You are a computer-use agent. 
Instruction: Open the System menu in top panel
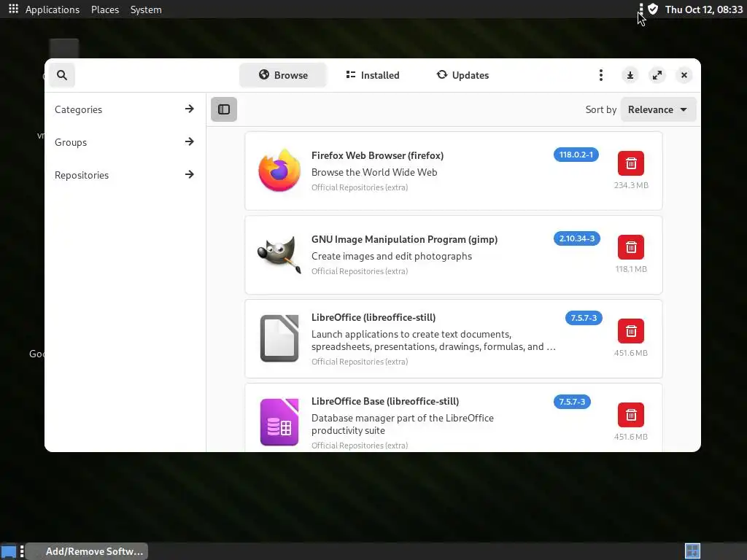point(146,9)
